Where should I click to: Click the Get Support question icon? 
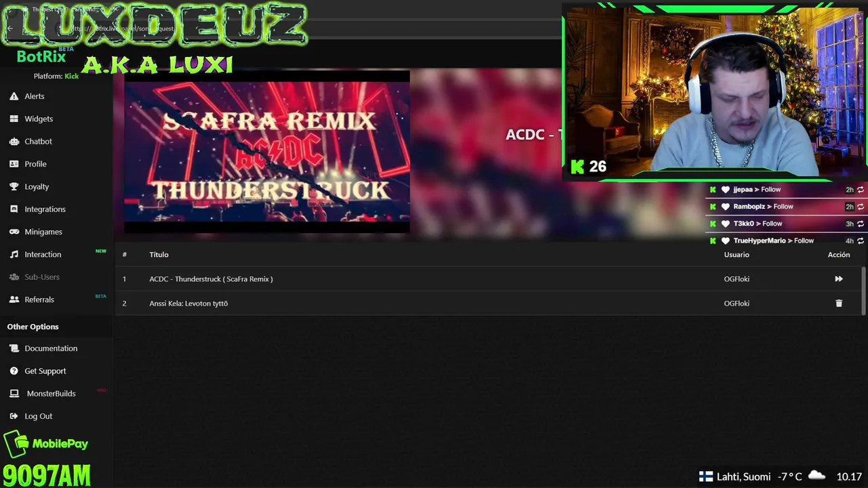[x=14, y=371]
